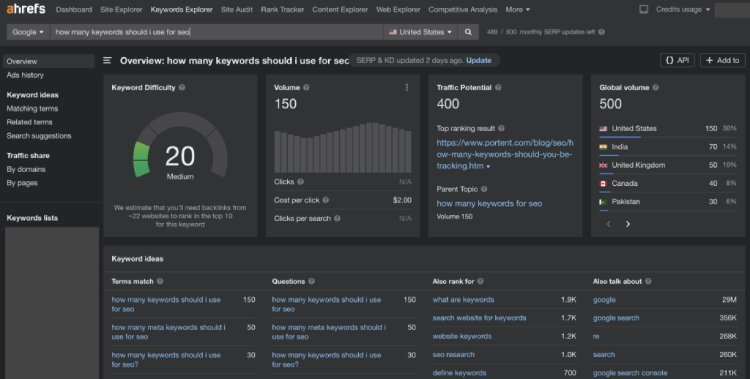Open 'google search' in Also talk about
This screenshot has width=750, height=379.
point(616,318)
